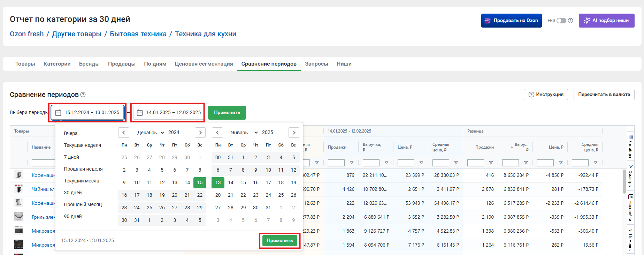Image resolution: width=644 pixels, height=255 pixels.
Task: Select the Вчера preset range
Action: (x=71, y=133)
